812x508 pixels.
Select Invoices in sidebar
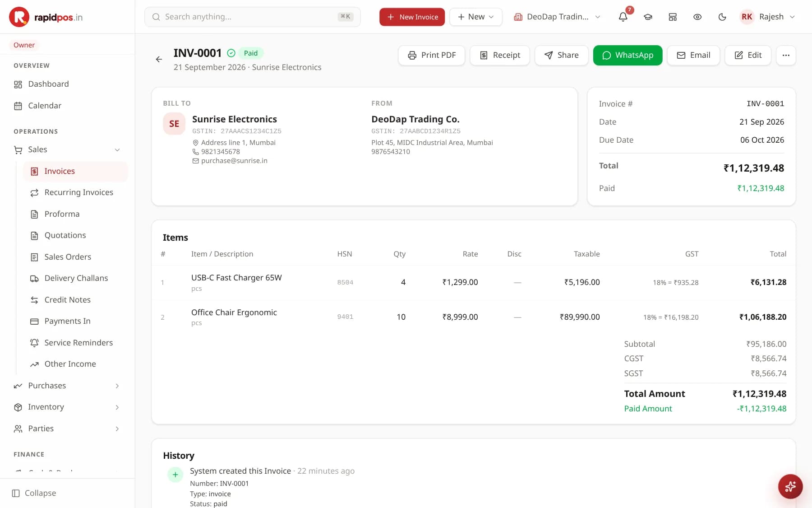[75, 171]
